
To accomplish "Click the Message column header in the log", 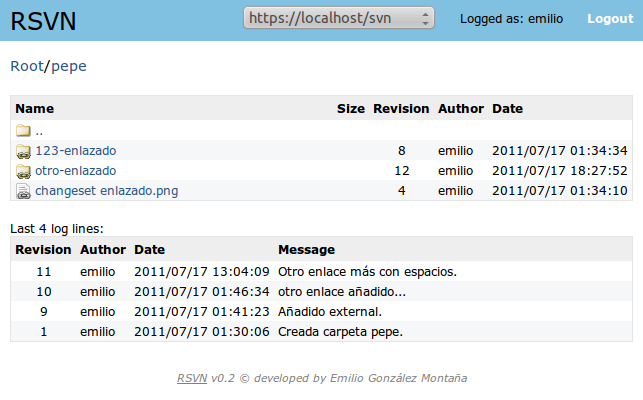I will tap(306, 250).
